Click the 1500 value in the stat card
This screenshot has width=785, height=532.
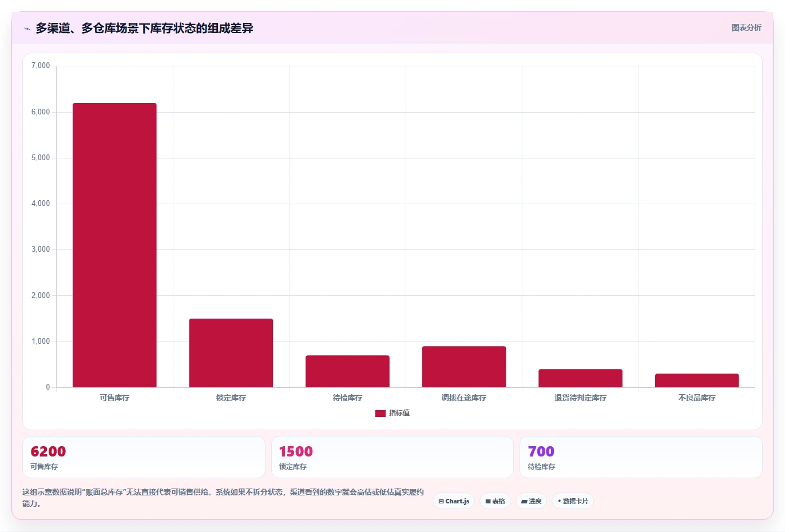click(296, 452)
